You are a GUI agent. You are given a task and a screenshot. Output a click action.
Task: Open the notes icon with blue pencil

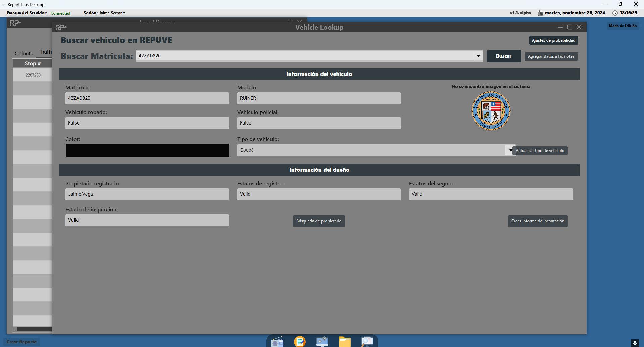[300, 342]
